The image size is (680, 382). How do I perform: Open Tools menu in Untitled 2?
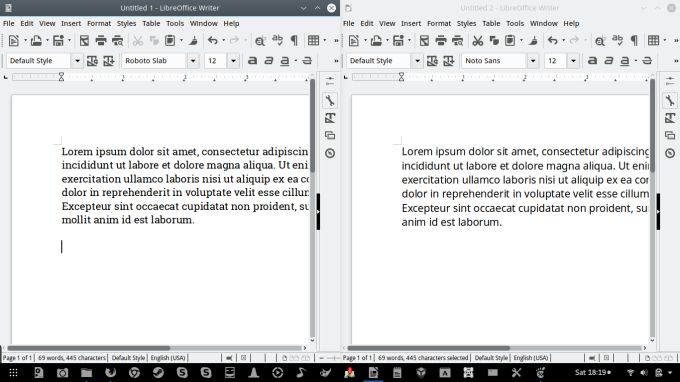[x=515, y=23]
